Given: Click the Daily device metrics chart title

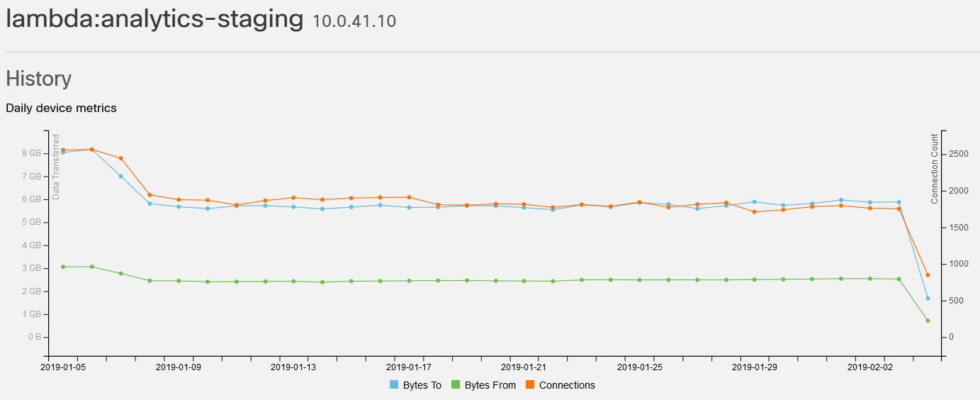Looking at the screenshot, I should click(61, 109).
